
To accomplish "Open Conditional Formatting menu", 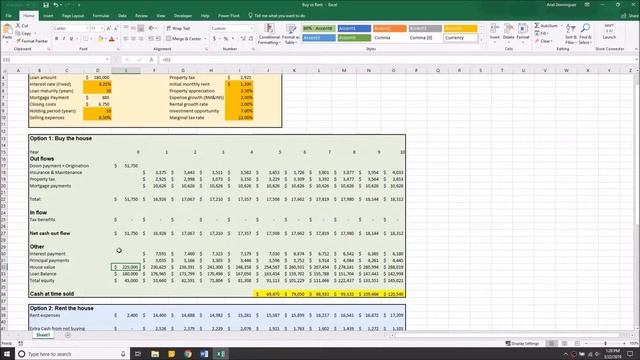I will pyautogui.click(x=269, y=34).
